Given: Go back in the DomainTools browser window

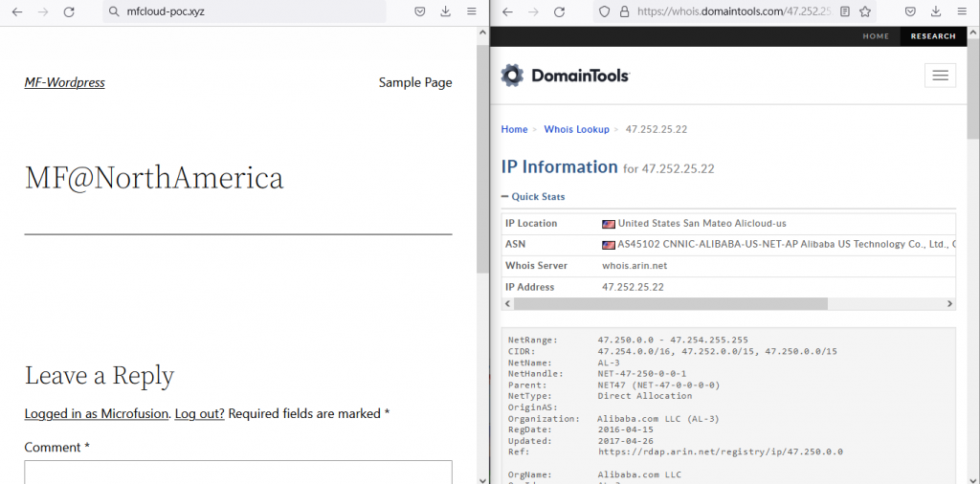Looking at the screenshot, I should coord(507,11).
